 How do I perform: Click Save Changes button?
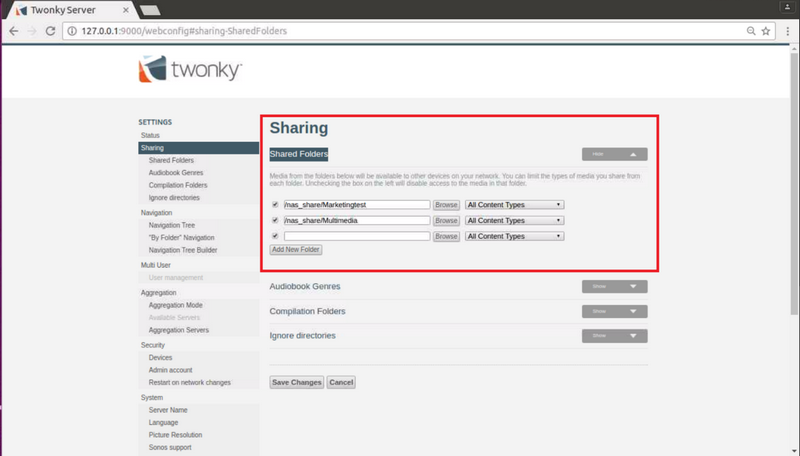pos(297,382)
